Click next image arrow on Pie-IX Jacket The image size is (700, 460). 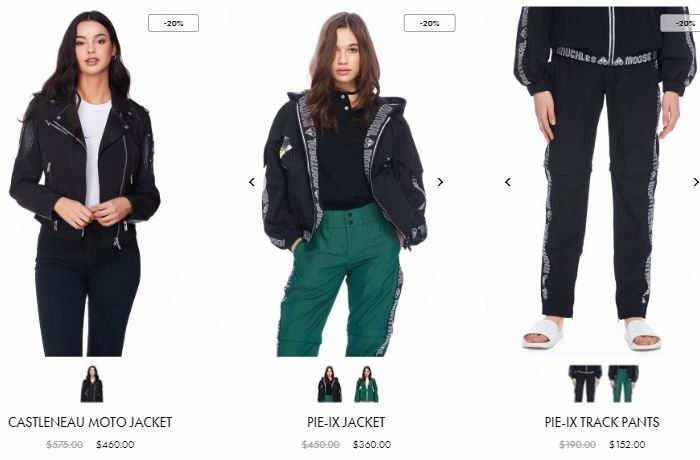click(440, 182)
